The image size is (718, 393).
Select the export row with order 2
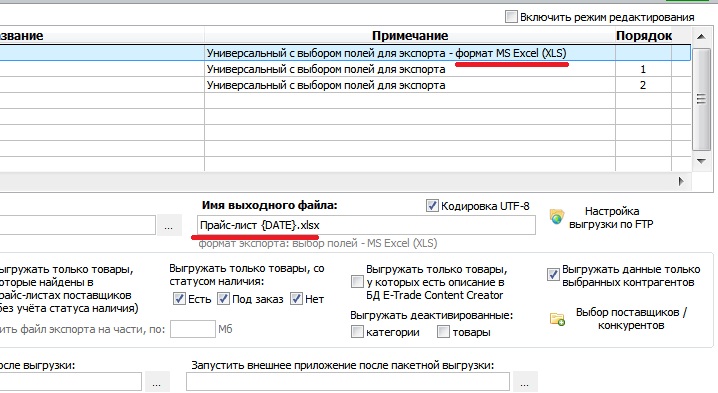coord(345,85)
